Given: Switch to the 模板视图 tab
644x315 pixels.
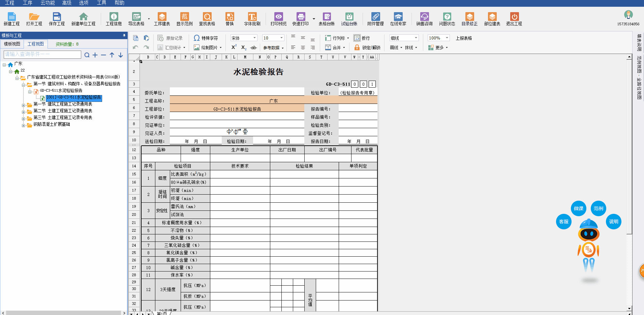Looking at the screenshot, I should click(12, 44).
